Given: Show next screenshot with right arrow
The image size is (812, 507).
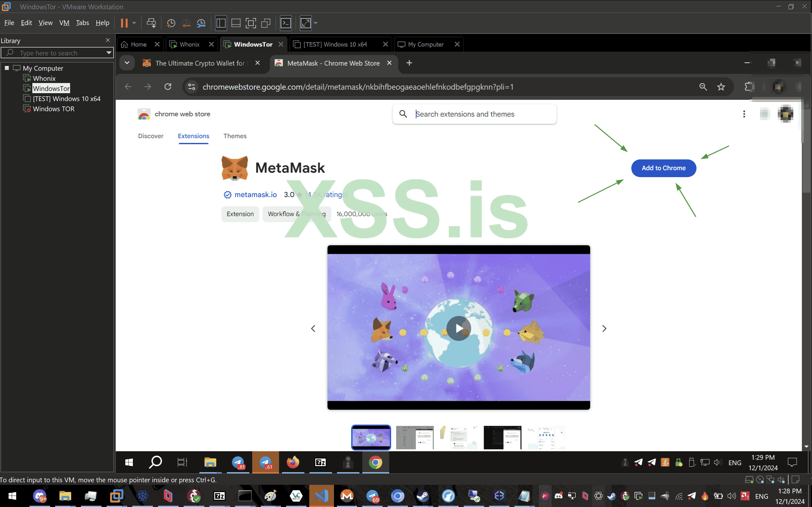Looking at the screenshot, I should coord(604,328).
